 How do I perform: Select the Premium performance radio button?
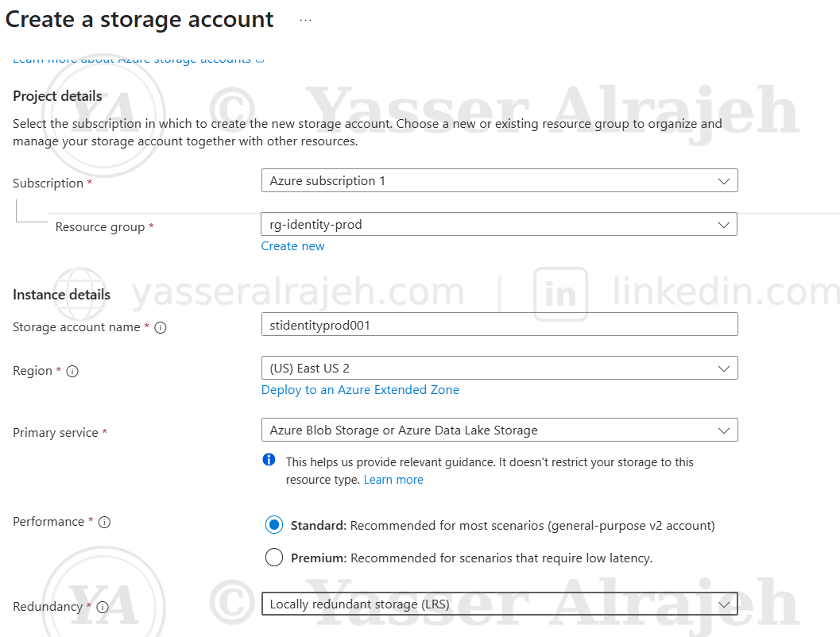[x=274, y=558]
